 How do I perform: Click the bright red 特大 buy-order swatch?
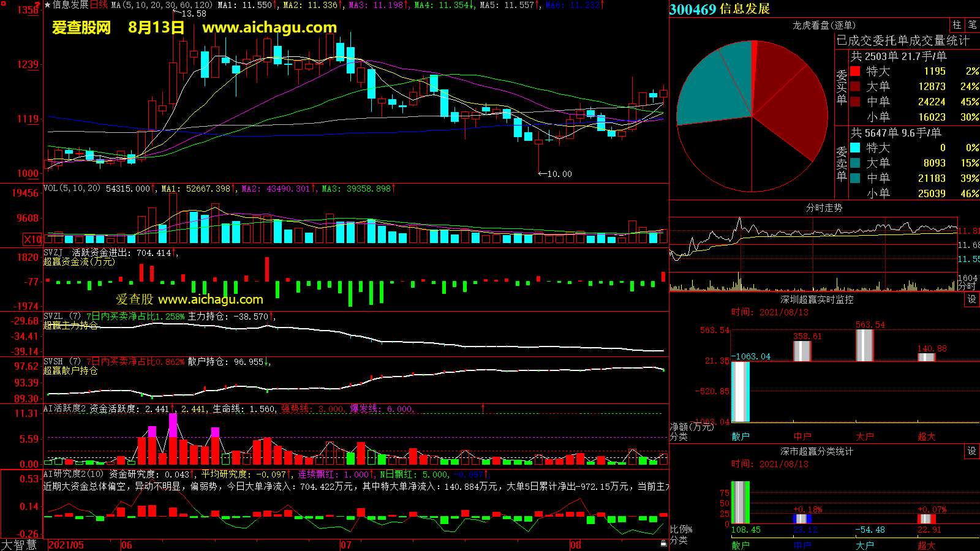click(855, 72)
